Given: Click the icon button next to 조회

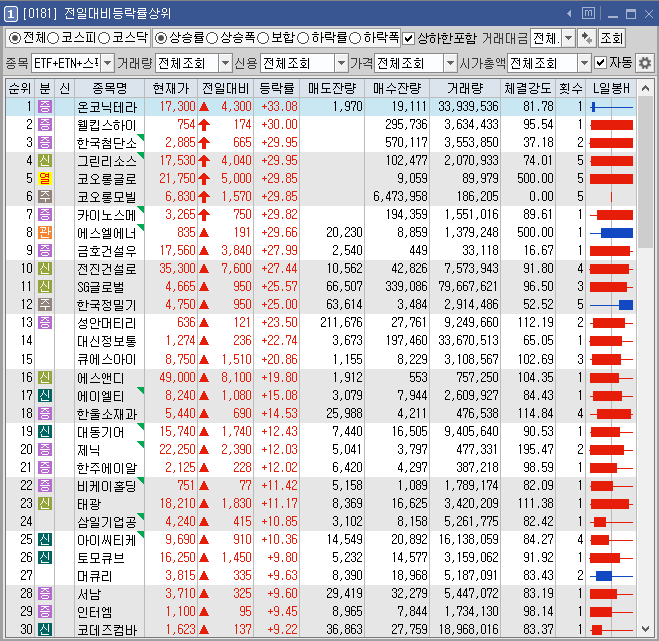Looking at the screenshot, I should click(586, 39).
